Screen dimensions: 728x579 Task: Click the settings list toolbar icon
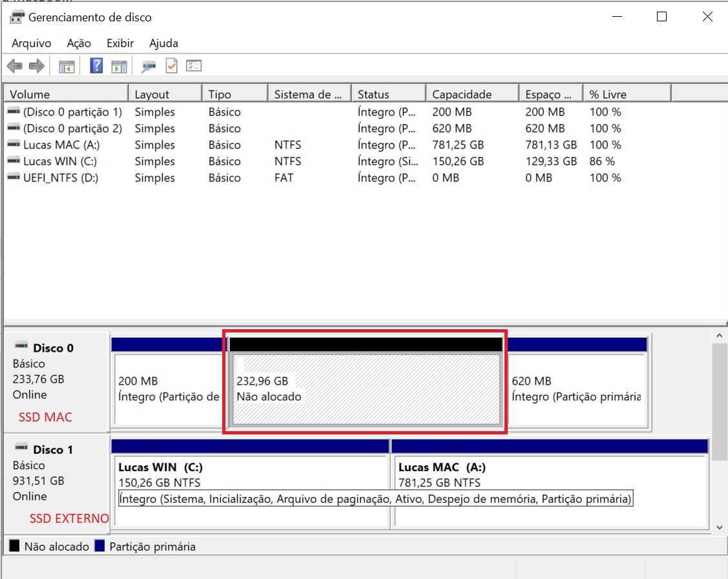[194, 66]
